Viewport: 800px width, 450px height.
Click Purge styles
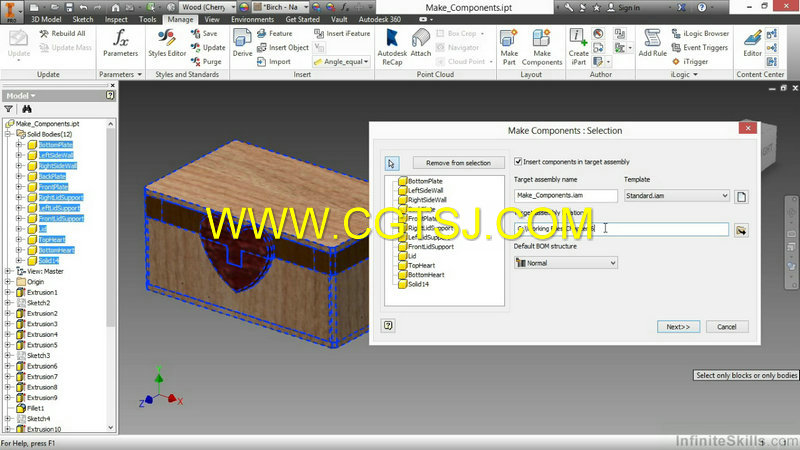[x=206, y=61]
